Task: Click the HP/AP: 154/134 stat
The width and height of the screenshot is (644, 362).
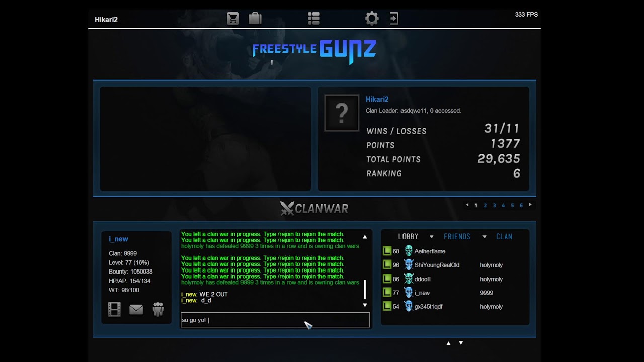Action: [129, 281]
